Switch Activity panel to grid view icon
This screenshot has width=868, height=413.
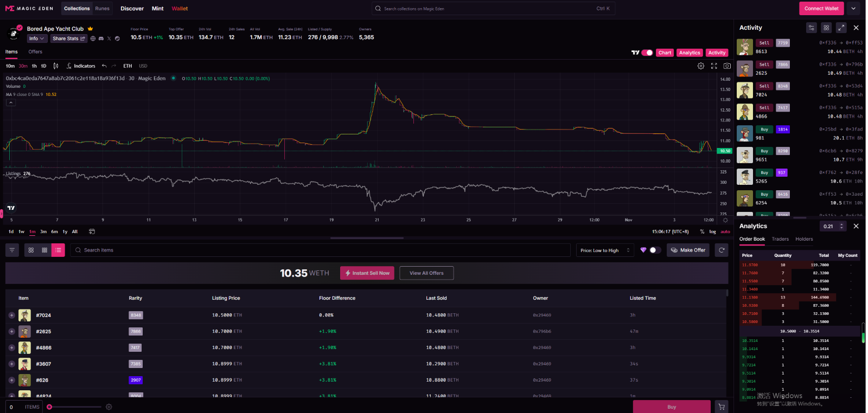(x=826, y=28)
